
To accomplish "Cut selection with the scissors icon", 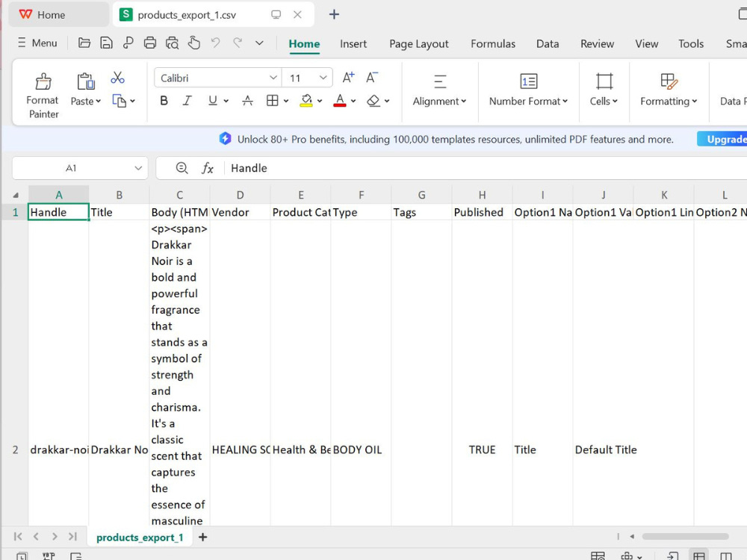I will point(118,78).
